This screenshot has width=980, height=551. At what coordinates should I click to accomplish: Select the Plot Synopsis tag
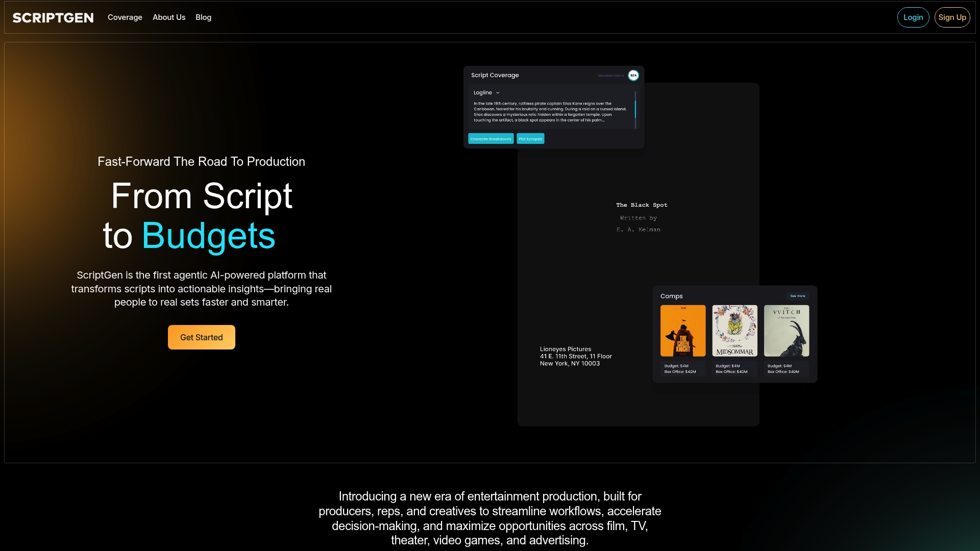(x=530, y=139)
